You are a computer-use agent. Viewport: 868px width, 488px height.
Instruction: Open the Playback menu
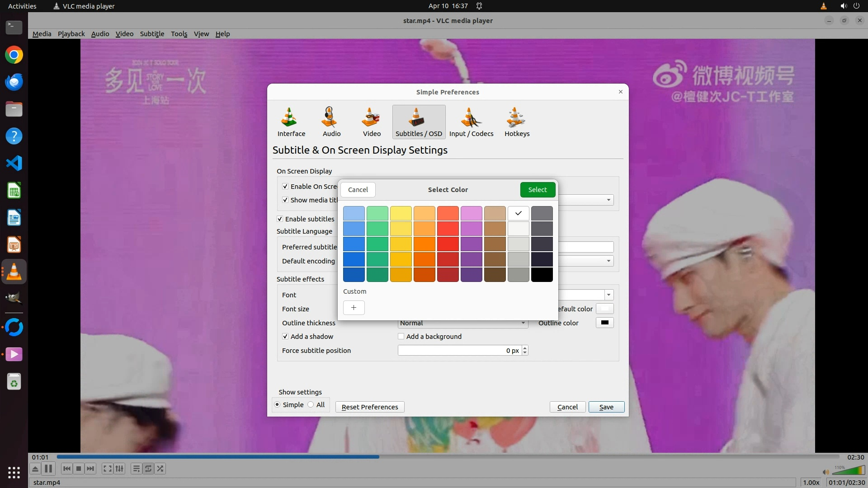(x=71, y=34)
